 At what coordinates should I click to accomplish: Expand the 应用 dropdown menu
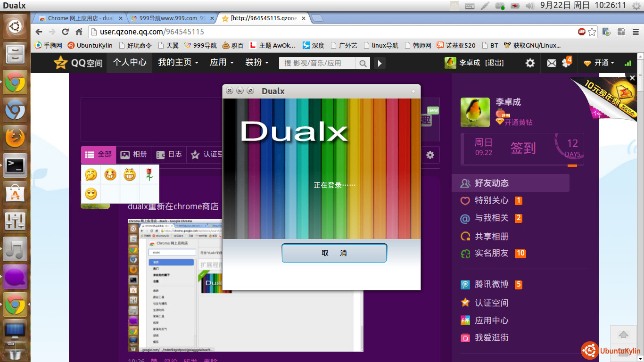click(222, 63)
